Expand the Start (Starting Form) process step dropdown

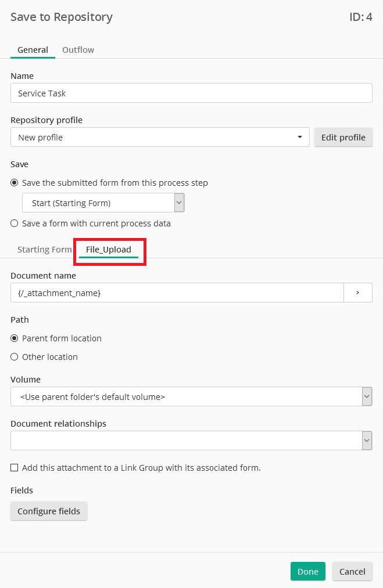coord(179,203)
